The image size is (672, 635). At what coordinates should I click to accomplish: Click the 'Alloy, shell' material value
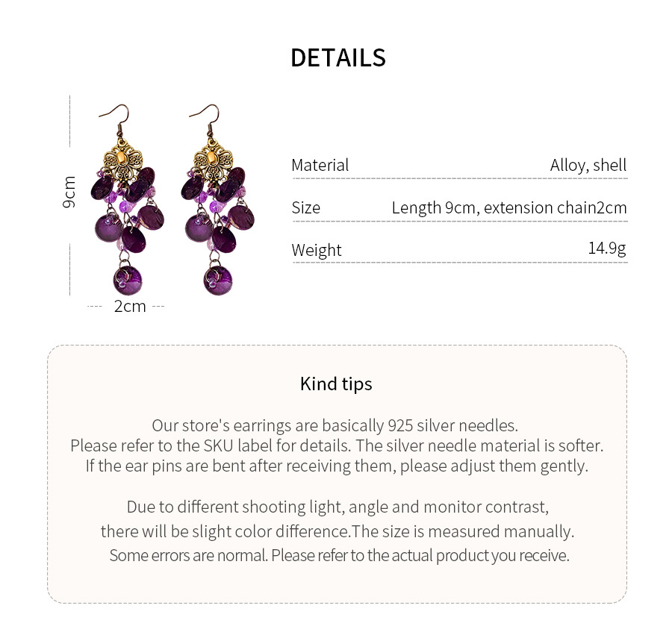(588, 166)
